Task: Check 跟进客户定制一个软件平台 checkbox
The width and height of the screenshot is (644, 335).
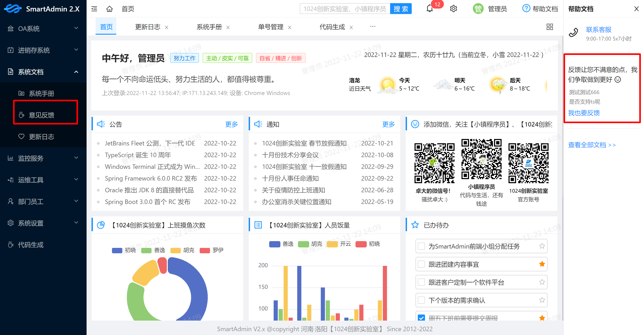Action: pyautogui.click(x=421, y=282)
